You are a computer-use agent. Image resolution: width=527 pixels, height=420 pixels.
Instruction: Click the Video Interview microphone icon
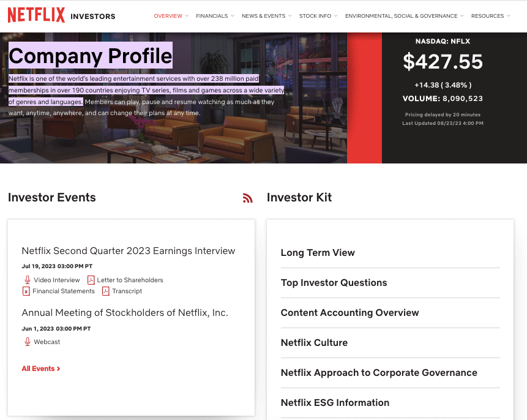coord(28,280)
